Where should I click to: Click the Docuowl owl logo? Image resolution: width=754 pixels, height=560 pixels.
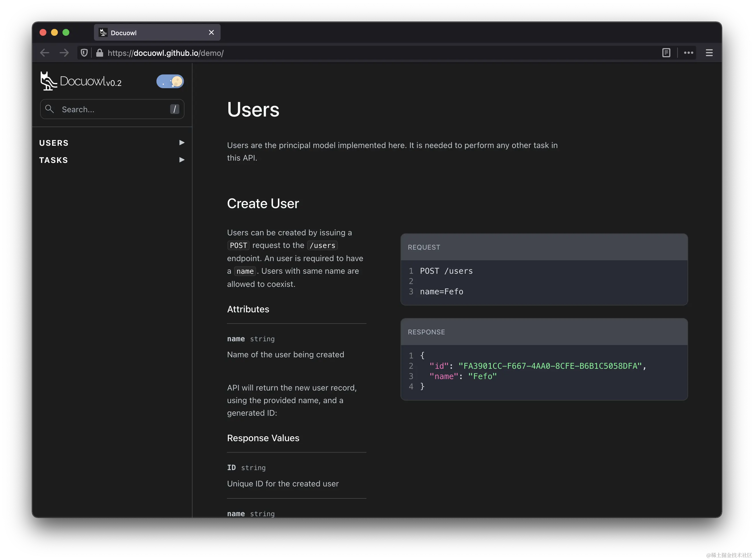48,81
